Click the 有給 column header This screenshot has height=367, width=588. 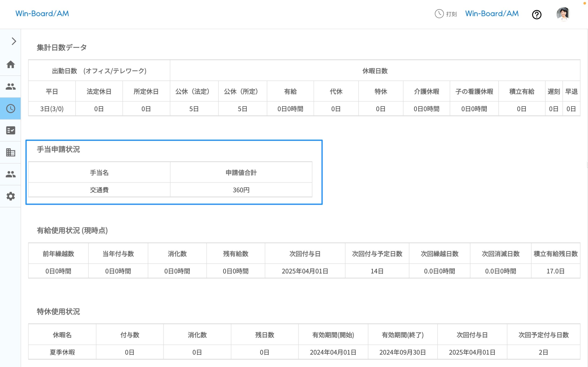click(x=290, y=91)
